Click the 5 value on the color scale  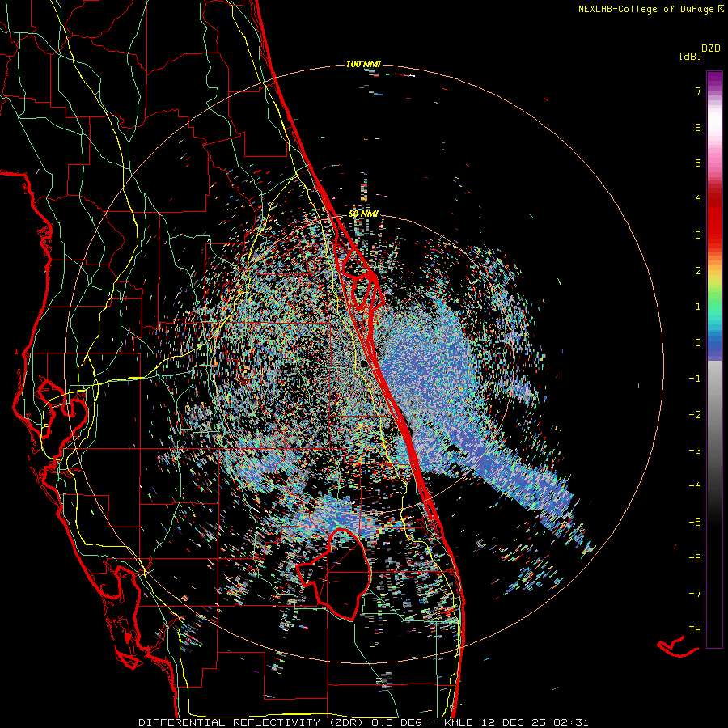click(x=698, y=163)
